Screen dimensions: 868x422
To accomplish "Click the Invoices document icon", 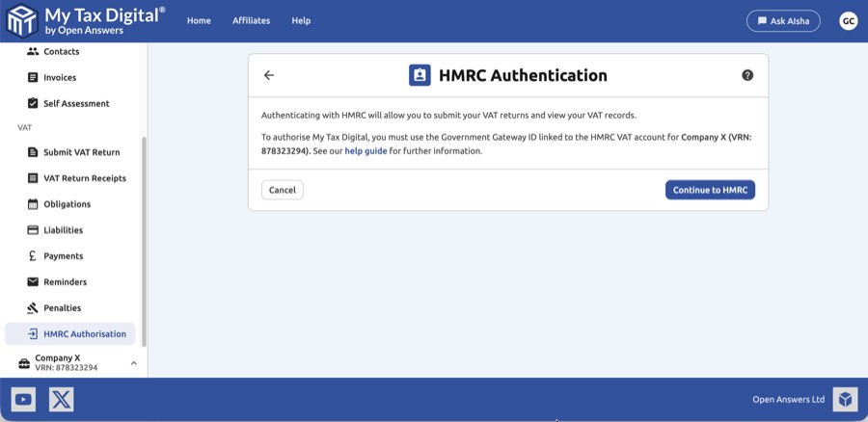I will 33,77.
